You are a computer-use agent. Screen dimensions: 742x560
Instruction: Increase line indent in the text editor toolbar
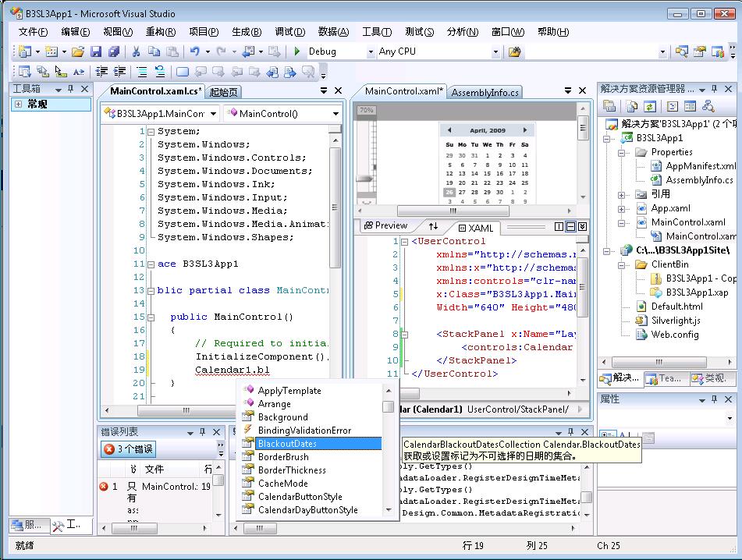[119, 72]
